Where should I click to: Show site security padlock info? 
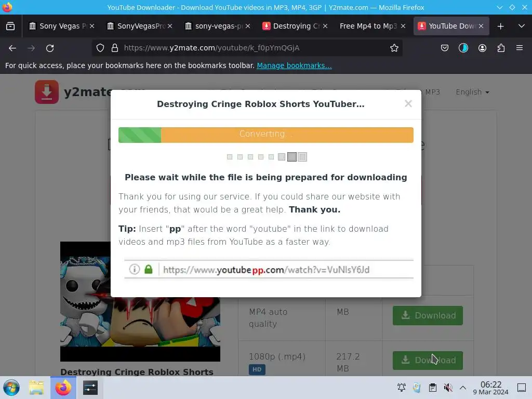coord(115,48)
